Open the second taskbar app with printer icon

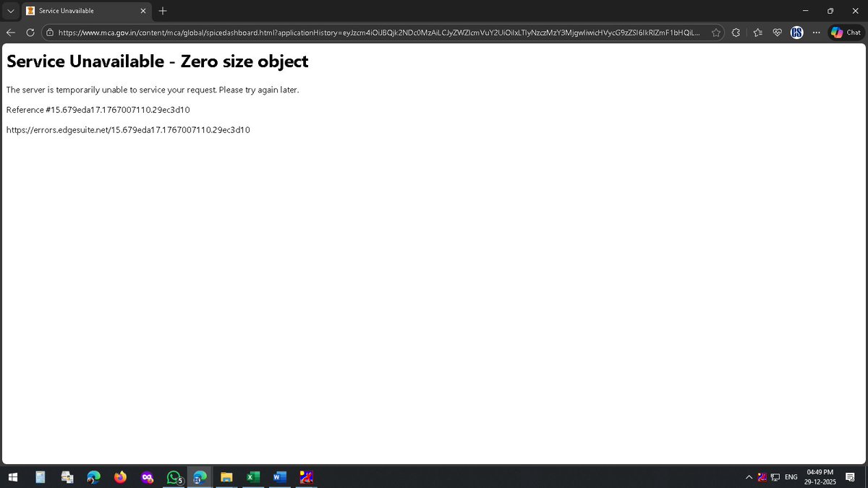[x=67, y=477]
